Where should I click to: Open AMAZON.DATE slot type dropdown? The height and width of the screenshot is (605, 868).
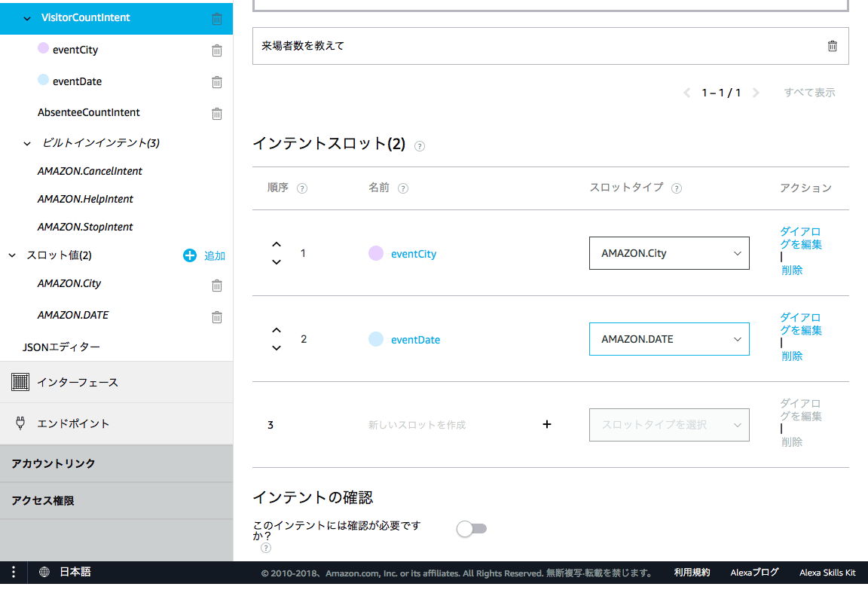669,339
